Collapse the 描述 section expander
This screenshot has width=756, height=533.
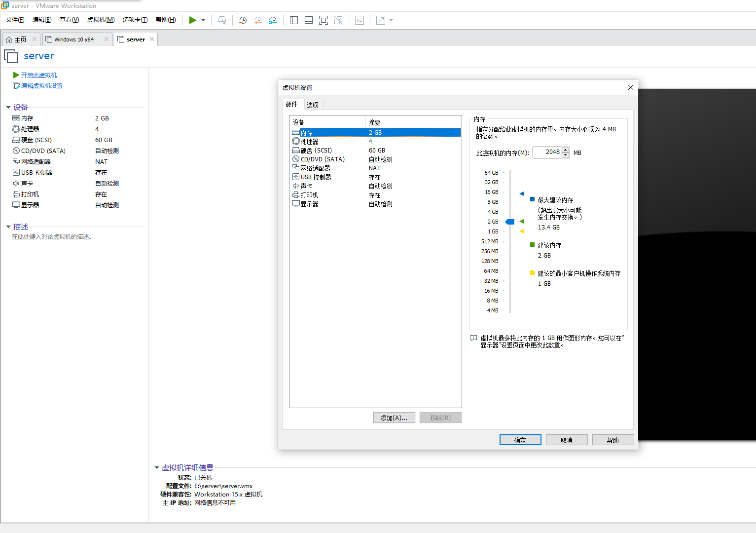click(x=8, y=227)
